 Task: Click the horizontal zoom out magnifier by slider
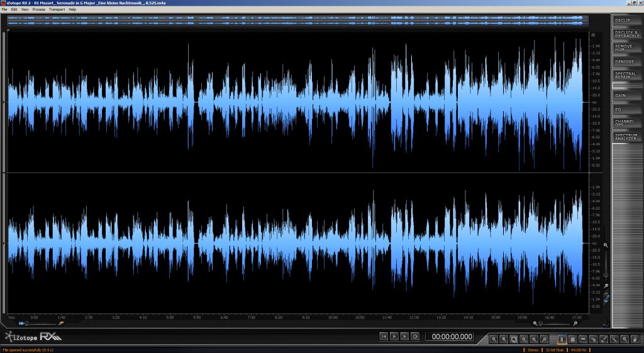[535, 323]
